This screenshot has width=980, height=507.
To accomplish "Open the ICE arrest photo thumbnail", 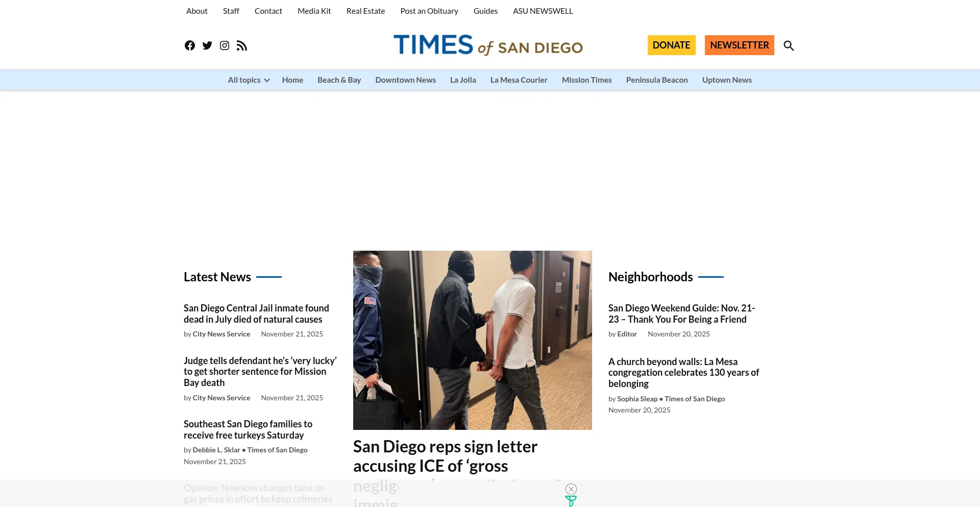I will click(473, 340).
